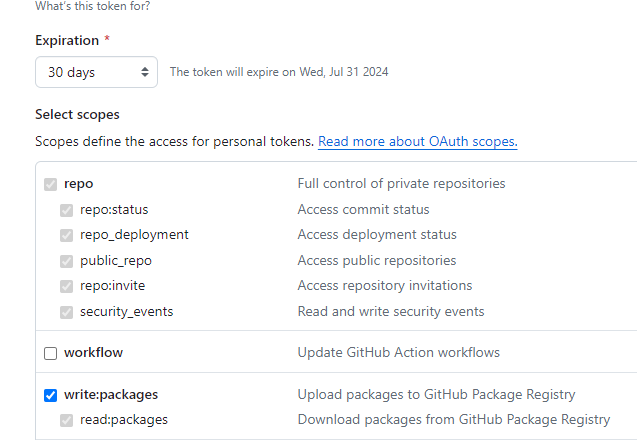Click the bold write:packages scope label
This screenshot has width=637, height=440.
pyautogui.click(x=111, y=395)
